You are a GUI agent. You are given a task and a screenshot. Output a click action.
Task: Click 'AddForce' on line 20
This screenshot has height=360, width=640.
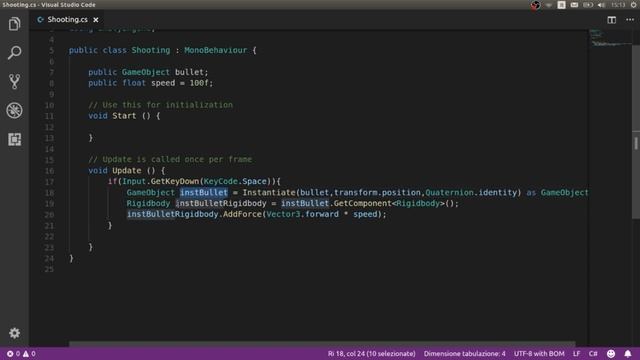pos(242,214)
